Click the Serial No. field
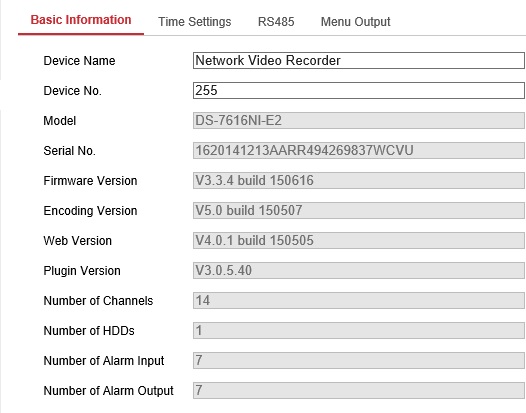This screenshot has height=413, width=526. (359, 150)
